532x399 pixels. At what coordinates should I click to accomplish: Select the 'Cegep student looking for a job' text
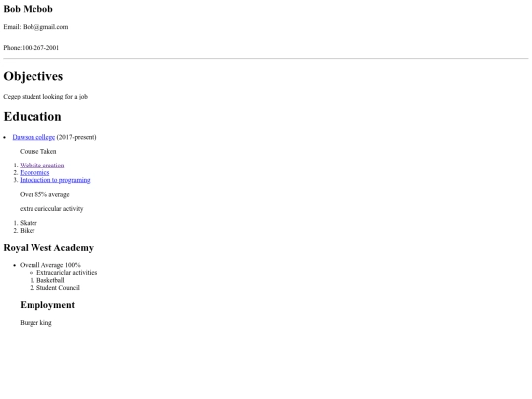point(45,97)
